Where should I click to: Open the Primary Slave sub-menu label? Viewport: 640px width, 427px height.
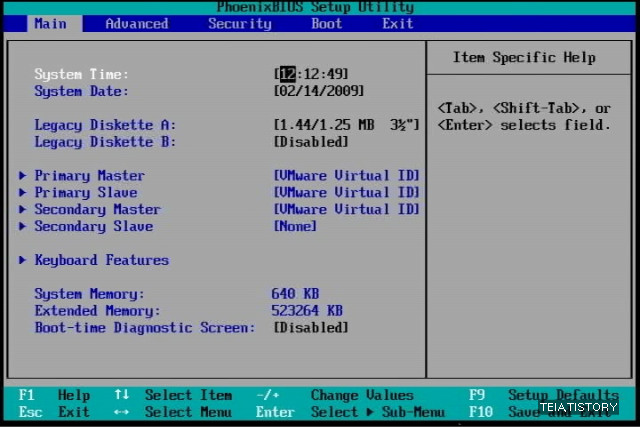tap(86, 192)
